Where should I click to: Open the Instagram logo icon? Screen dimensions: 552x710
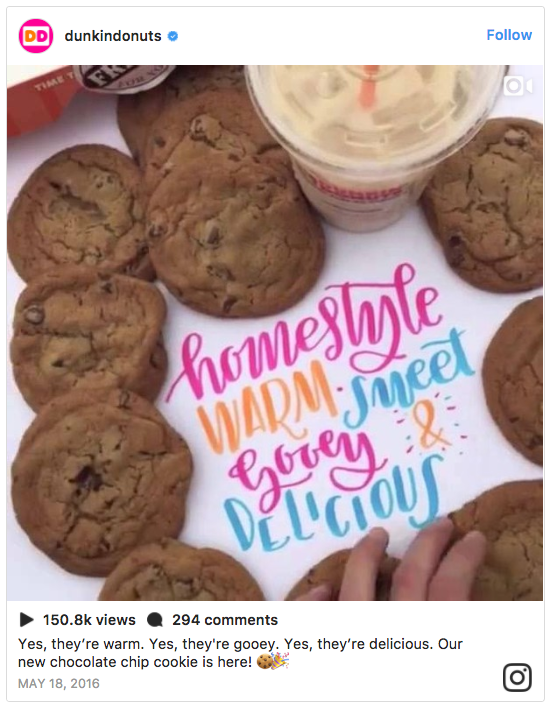click(517, 677)
